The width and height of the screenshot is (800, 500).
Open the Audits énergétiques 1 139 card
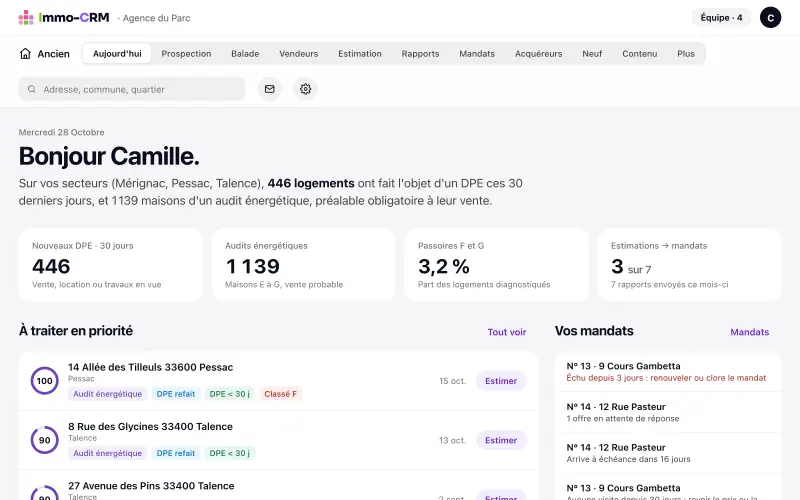(304, 265)
